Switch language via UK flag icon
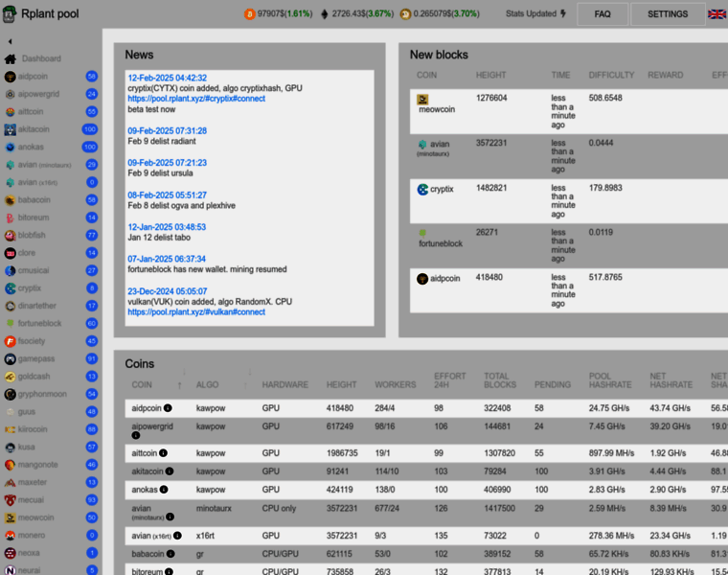Screen dimensions: 728x575 coord(717,14)
